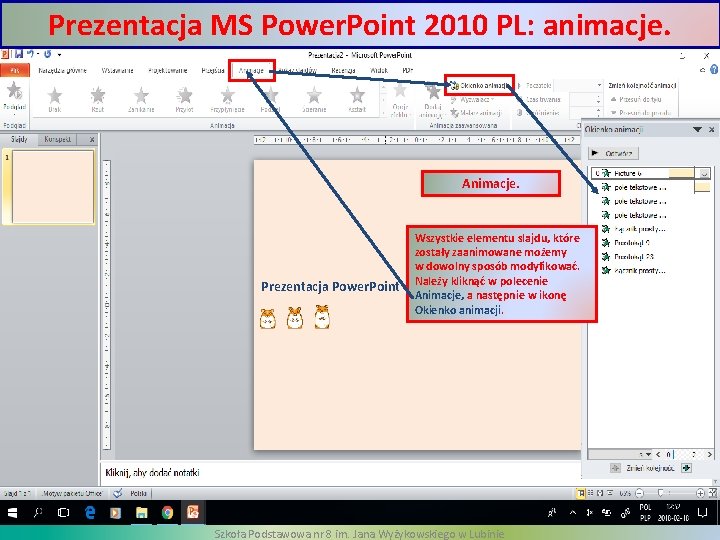Click the timeline scroll left arrow
The height and width of the screenshot is (540, 720).
658,454
